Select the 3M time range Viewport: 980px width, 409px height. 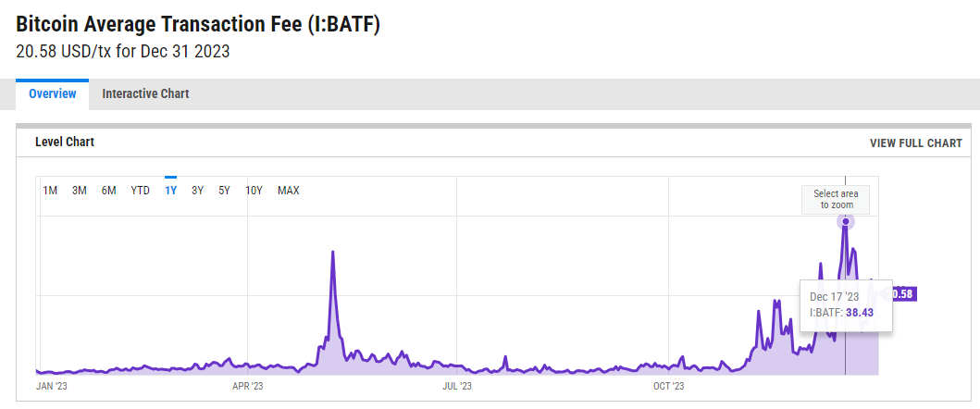coord(80,191)
